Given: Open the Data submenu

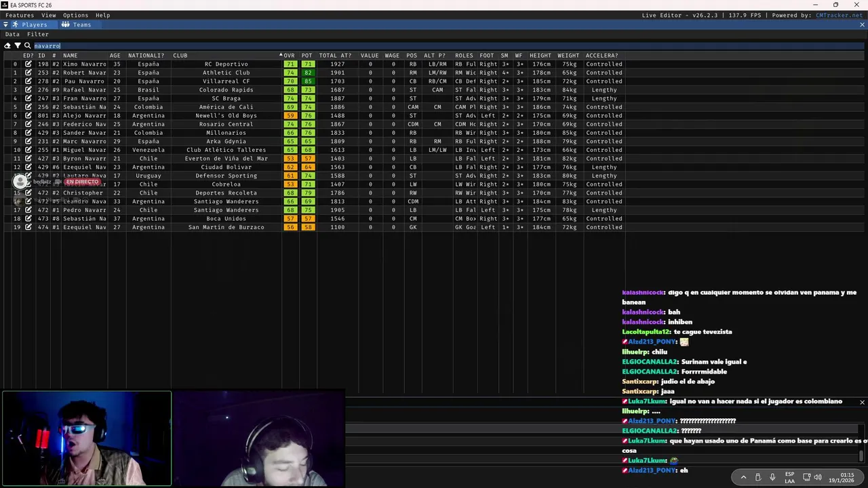Looking at the screenshot, I should [x=12, y=34].
